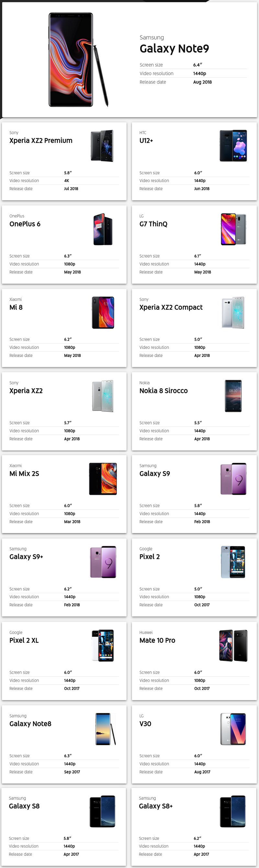Click the Xperia XZ2 heading

tap(26, 391)
